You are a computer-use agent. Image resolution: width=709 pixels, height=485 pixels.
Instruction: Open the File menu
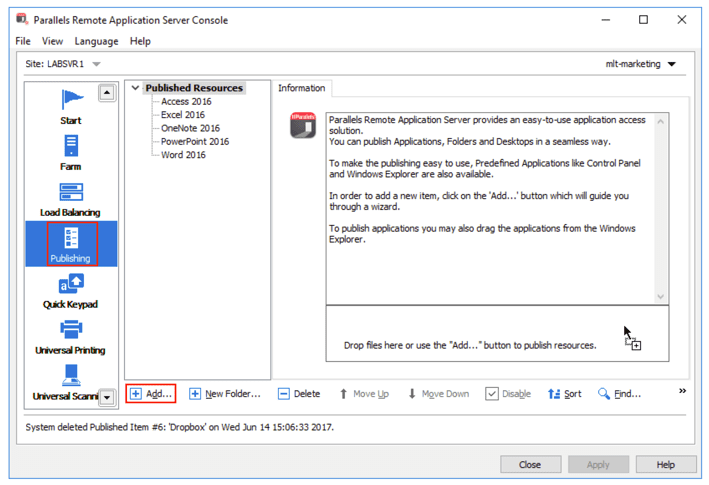point(23,41)
